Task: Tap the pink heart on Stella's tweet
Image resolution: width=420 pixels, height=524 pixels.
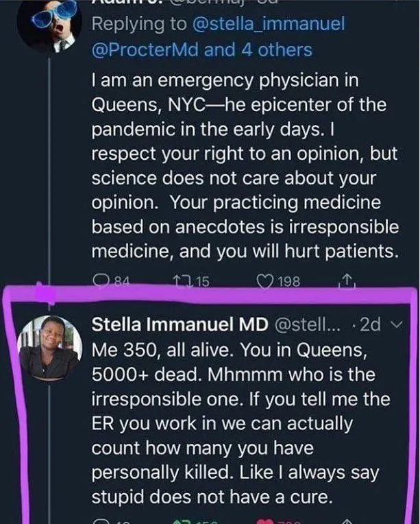Action: pos(265,521)
